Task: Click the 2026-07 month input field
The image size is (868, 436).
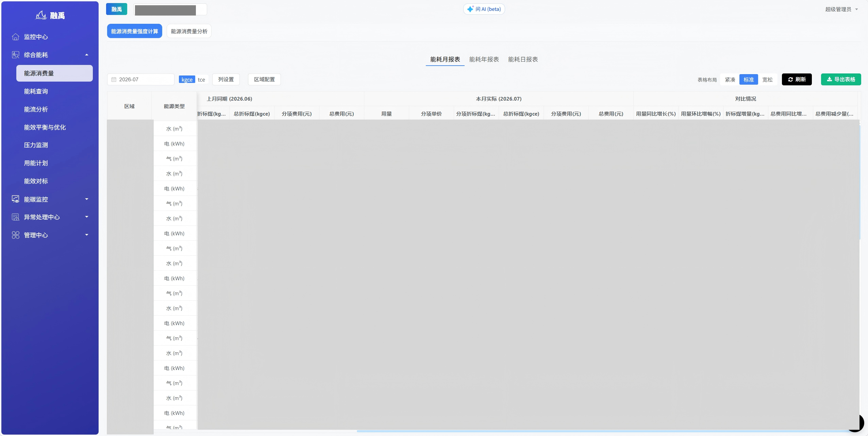Action: coord(141,80)
